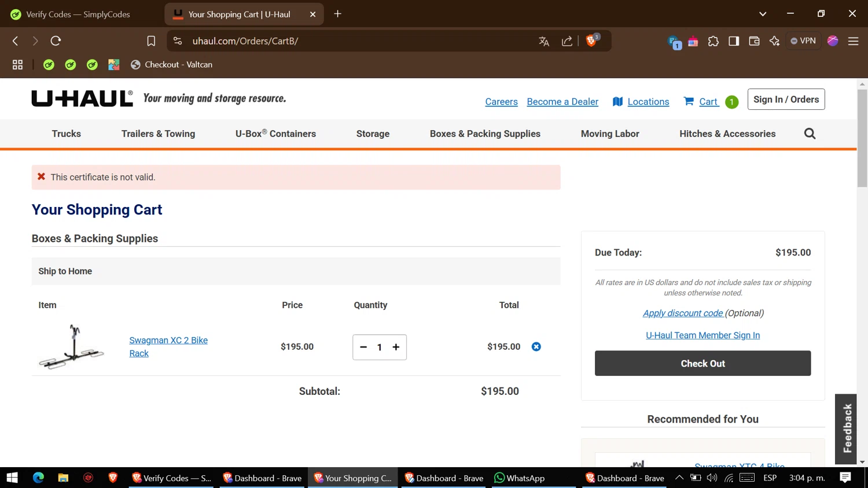Screen dimensions: 868x488
Task: Open the browser profile avatar icon
Action: coord(833,41)
